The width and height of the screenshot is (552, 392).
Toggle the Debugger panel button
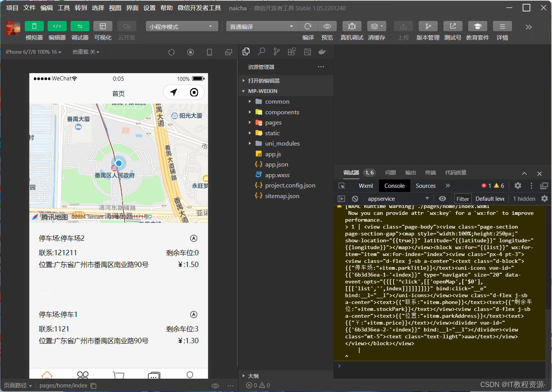pos(80,26)
